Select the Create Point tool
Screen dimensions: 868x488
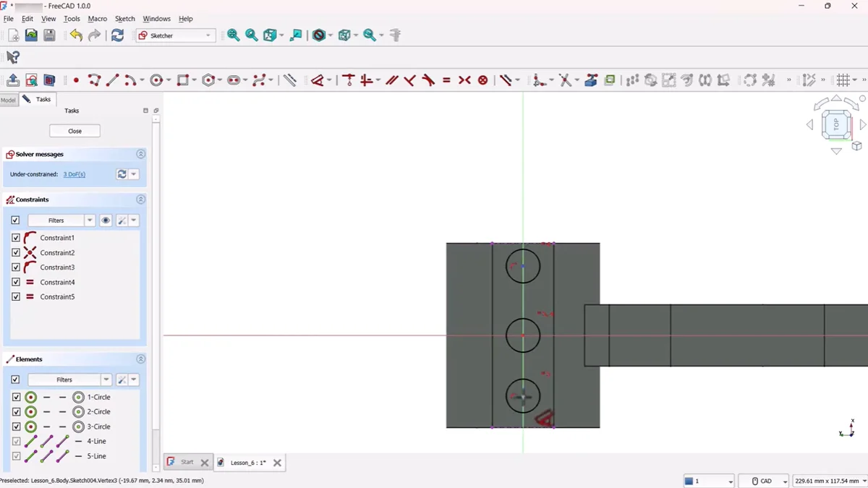pos(76,80)
